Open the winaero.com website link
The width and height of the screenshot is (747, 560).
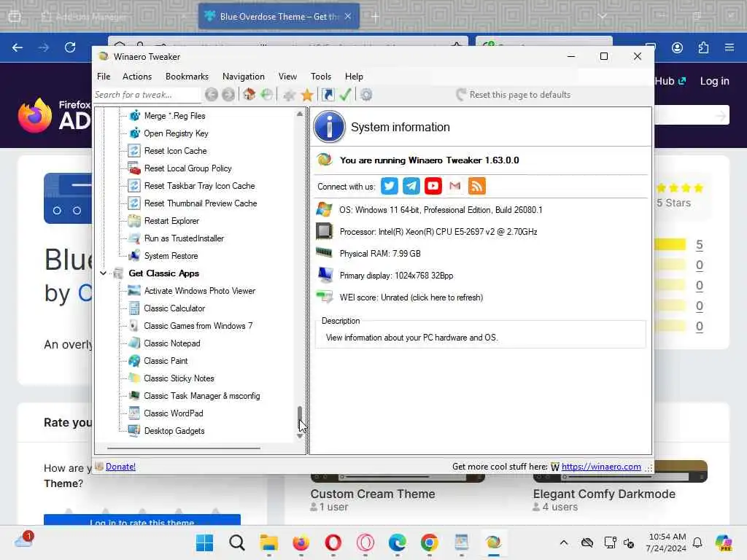coord(601,467)
